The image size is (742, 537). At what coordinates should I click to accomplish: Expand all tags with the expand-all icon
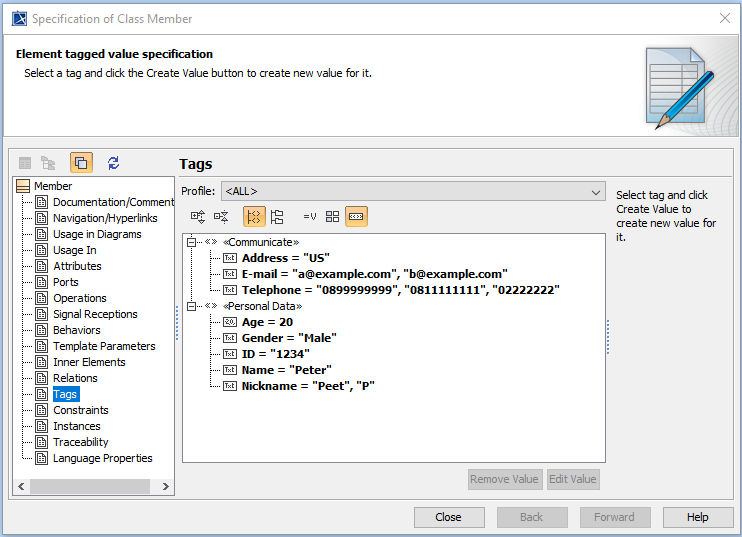(x=198, y=217)
